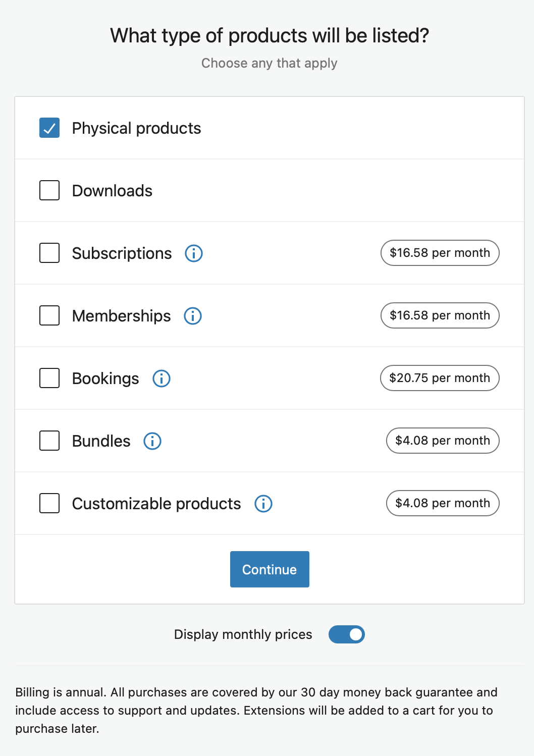Viewport: 534px width, 756px height.
Task: Enable the Downloads option
Action: 49,190
